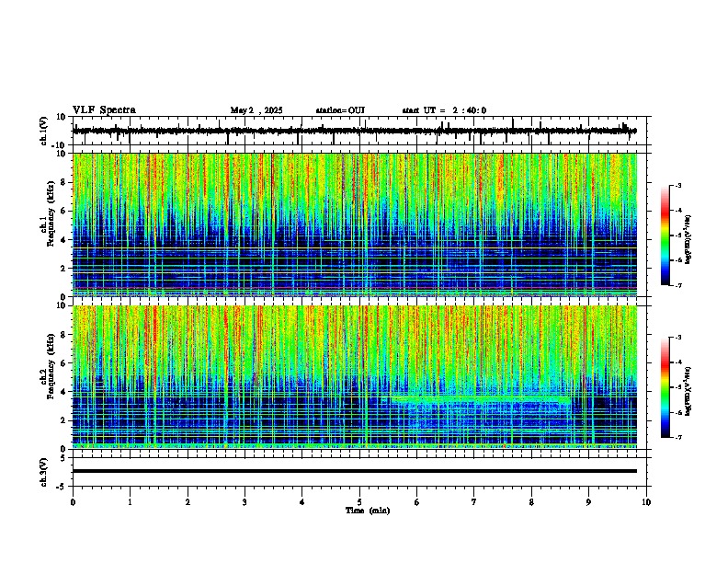Click the time axis tick label '7'
728x563 pixels.
tap(474, 502)
